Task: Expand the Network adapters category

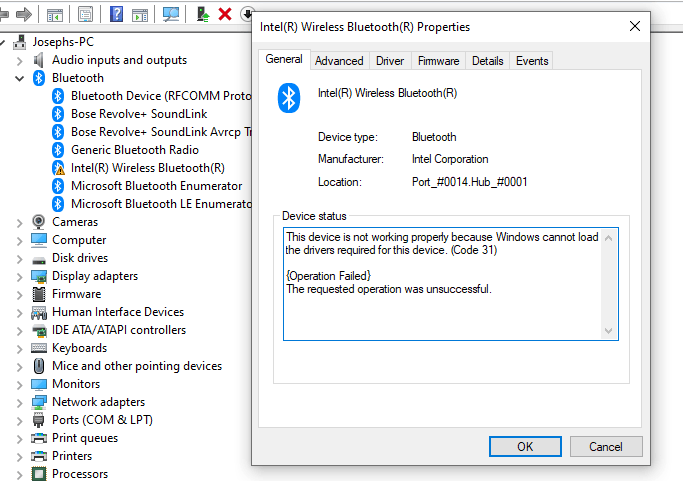Action: click(20, 403)
